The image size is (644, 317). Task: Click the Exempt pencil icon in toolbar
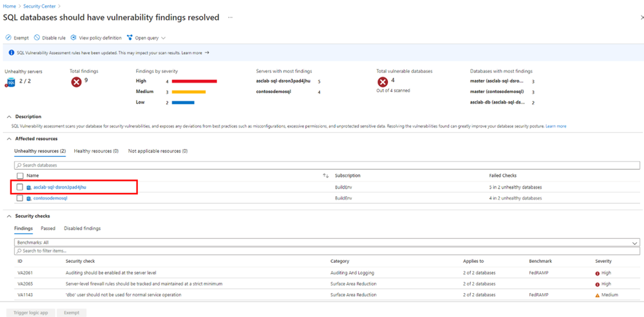coord(8,38)
